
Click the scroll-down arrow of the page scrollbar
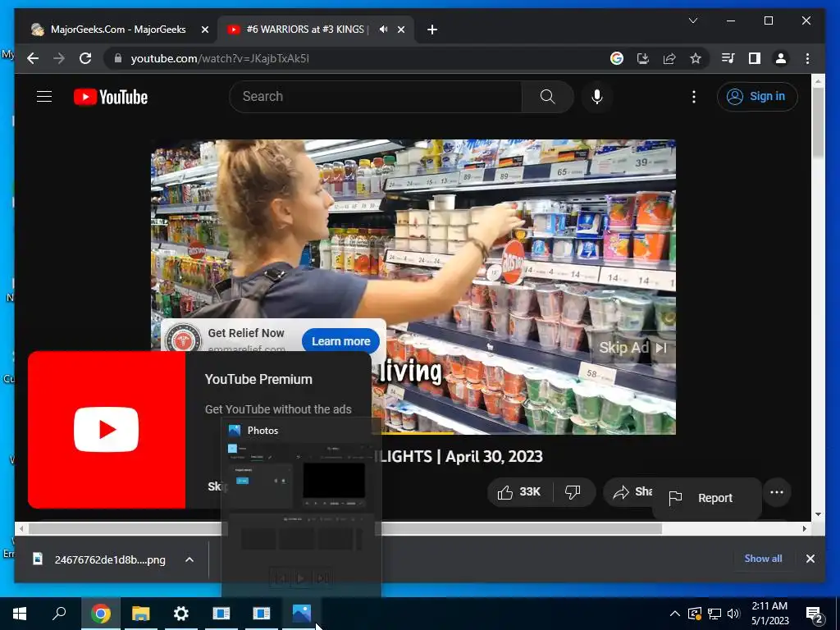(818, 514)
